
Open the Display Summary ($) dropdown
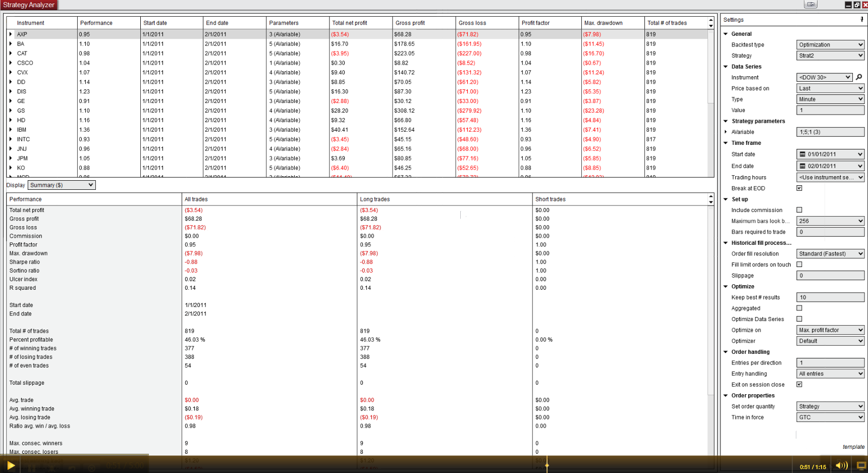click(x=62, y=185)
